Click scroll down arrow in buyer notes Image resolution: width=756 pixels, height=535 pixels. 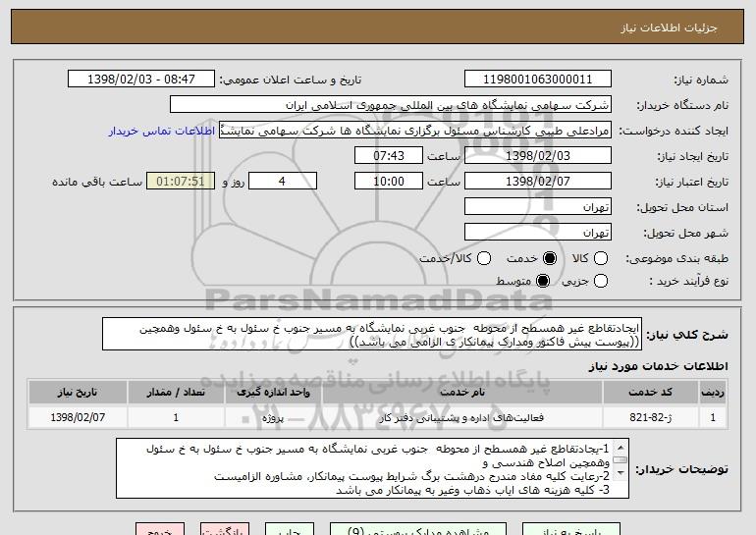click(621, 472)
